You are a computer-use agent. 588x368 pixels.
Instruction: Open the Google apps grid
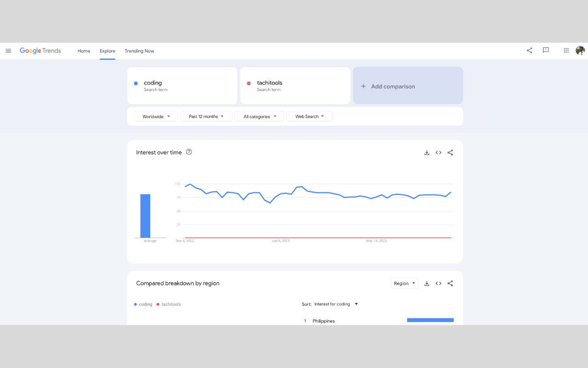coord(566,51)
